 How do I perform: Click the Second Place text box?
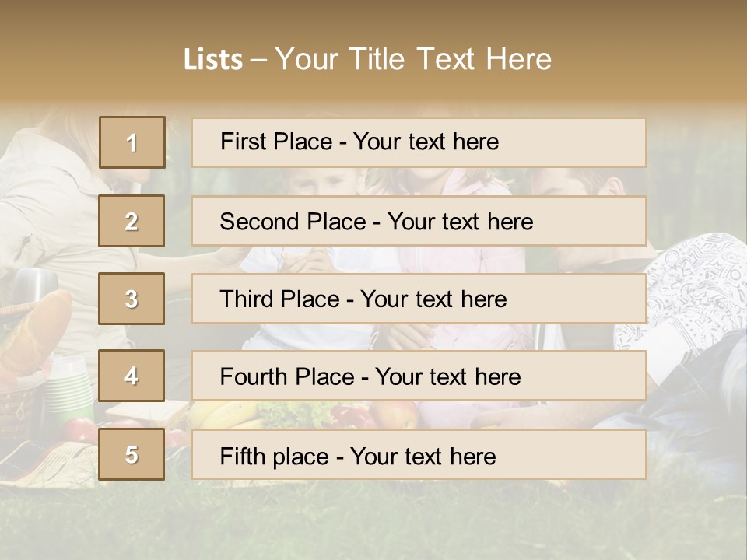(x=419, y=221)
